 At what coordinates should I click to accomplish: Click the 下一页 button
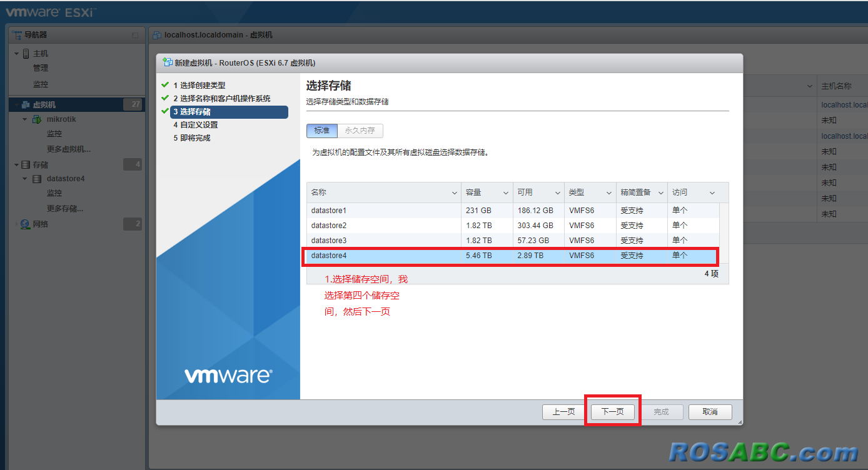(613, 412)
